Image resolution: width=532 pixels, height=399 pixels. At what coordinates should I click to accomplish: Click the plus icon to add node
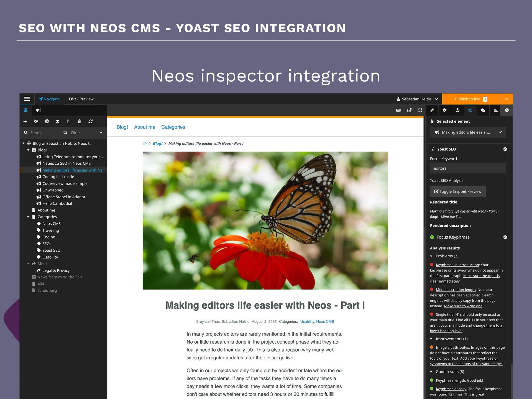(x=25, y=121)
